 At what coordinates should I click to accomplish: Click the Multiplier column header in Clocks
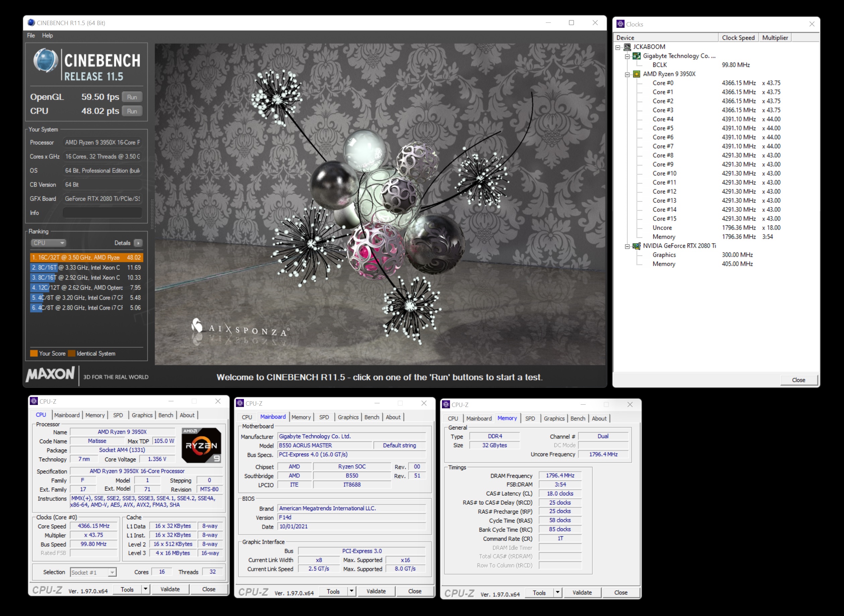pos(775,38)
